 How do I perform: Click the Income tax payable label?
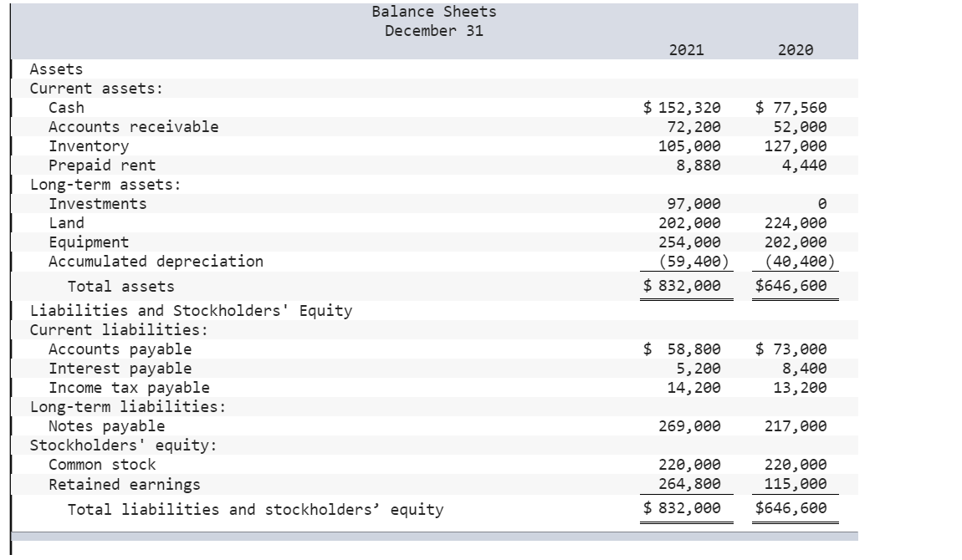129,388
